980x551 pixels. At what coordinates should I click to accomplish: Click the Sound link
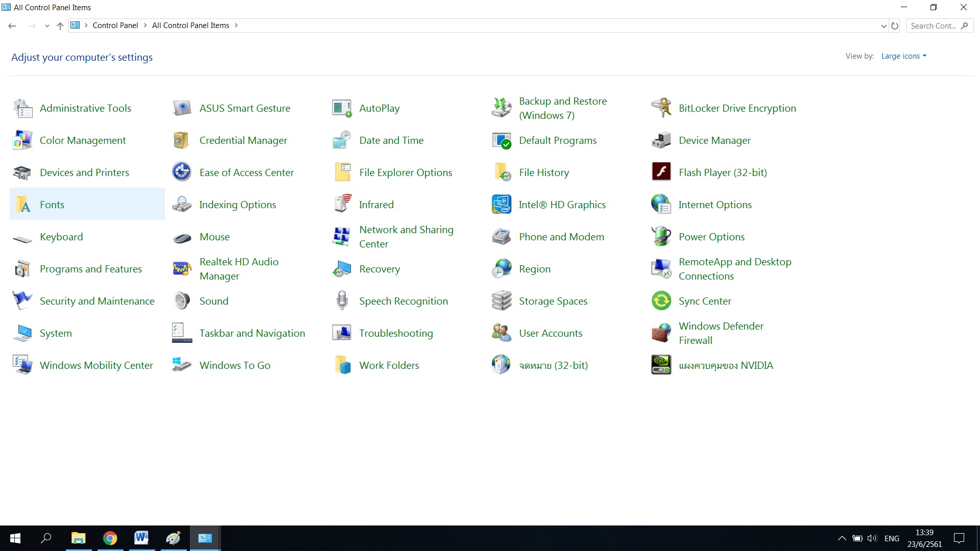point(214,301)
